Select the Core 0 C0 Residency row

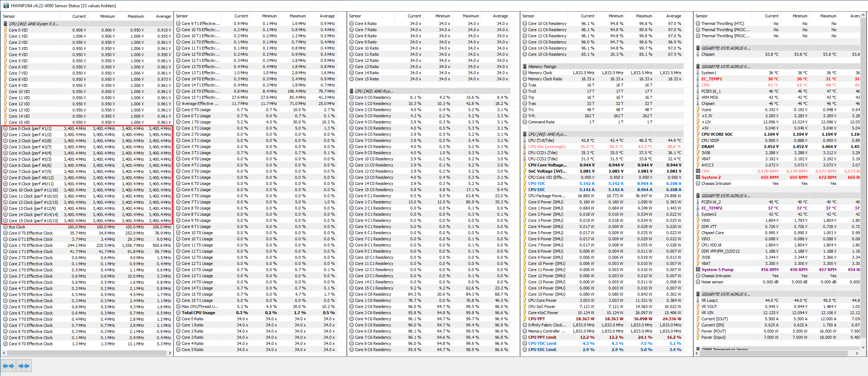tap(429, 97)
